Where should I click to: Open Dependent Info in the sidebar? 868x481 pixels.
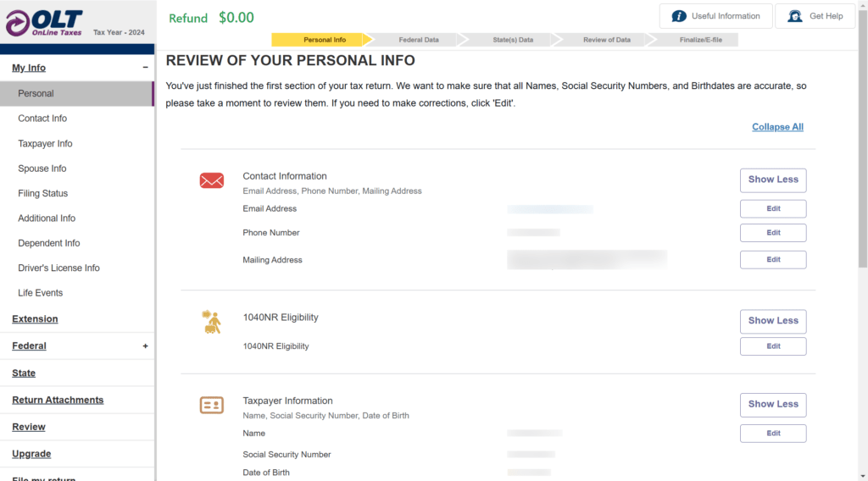49,243
